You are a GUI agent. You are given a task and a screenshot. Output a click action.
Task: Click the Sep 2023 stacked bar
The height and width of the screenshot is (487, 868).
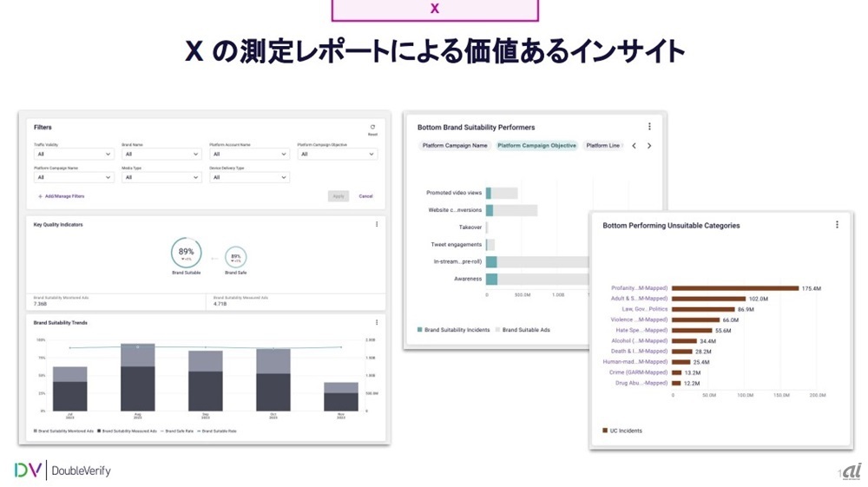[206, 381]
